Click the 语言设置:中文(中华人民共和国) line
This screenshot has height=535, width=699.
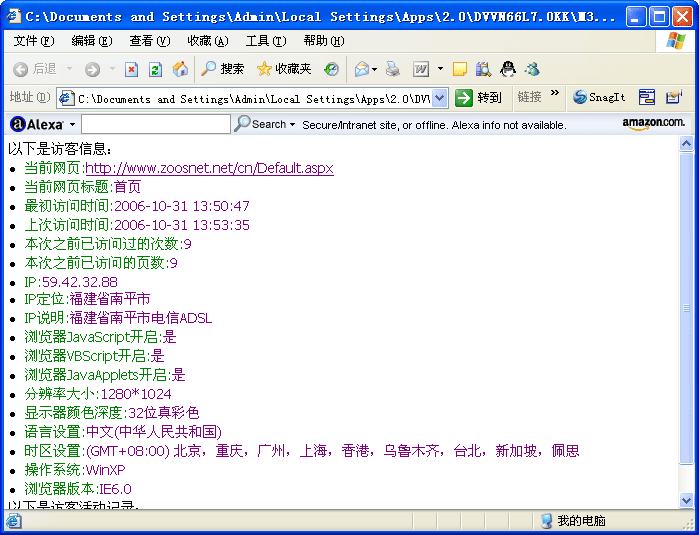pos(123,432)
